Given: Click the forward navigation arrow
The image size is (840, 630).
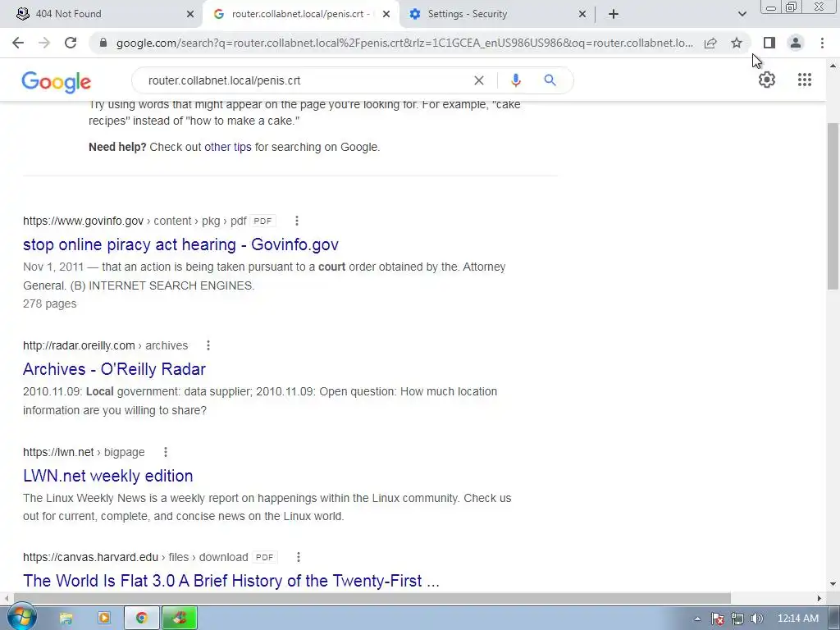Looking at the screenshot, I should tap(44, 43).
